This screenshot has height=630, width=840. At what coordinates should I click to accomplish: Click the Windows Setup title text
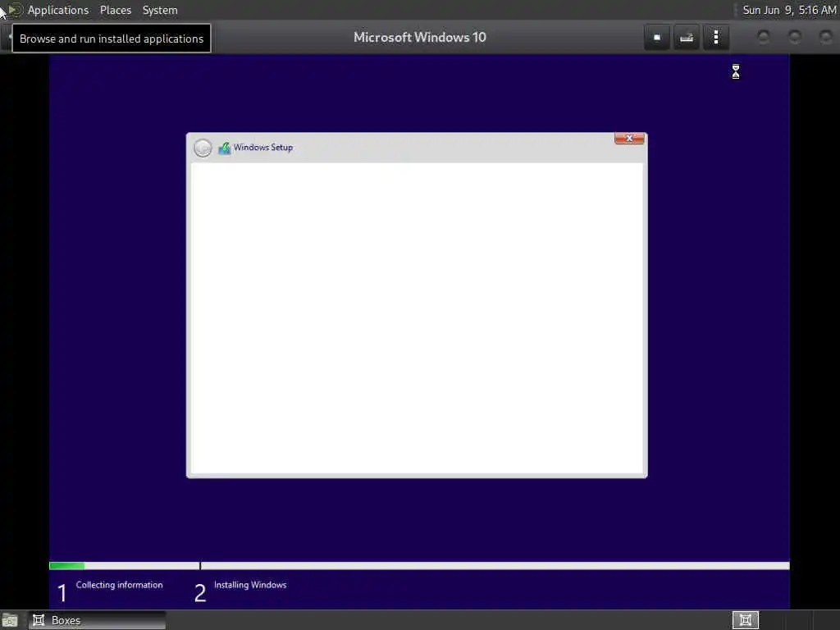pyautogui.click(x=263, y=148)
